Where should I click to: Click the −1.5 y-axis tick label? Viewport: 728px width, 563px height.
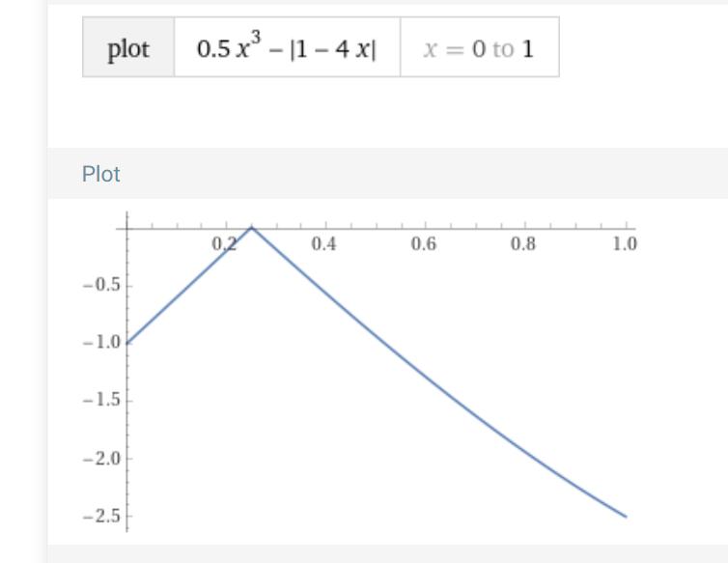(100, 401)
